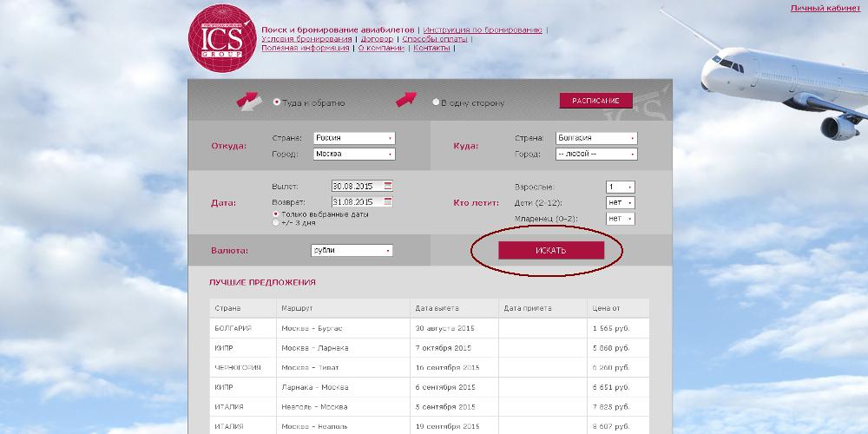Open the departure date calendar icon
This screenshot has width=868, height=434.
[388, 186]
